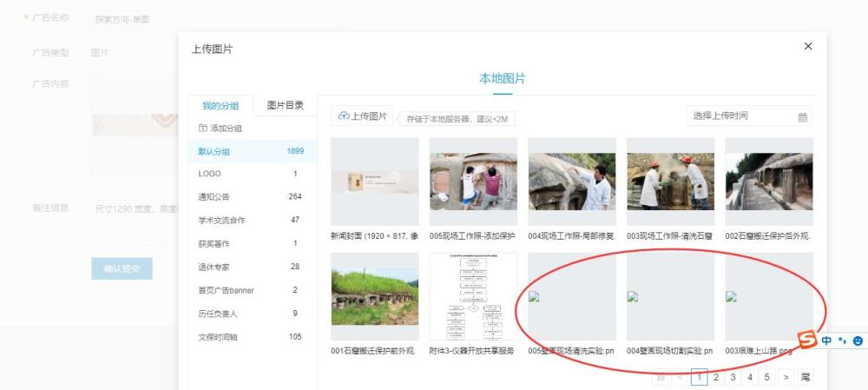
Task: Click the next page arrow
Action: click(x=786, y=377)
